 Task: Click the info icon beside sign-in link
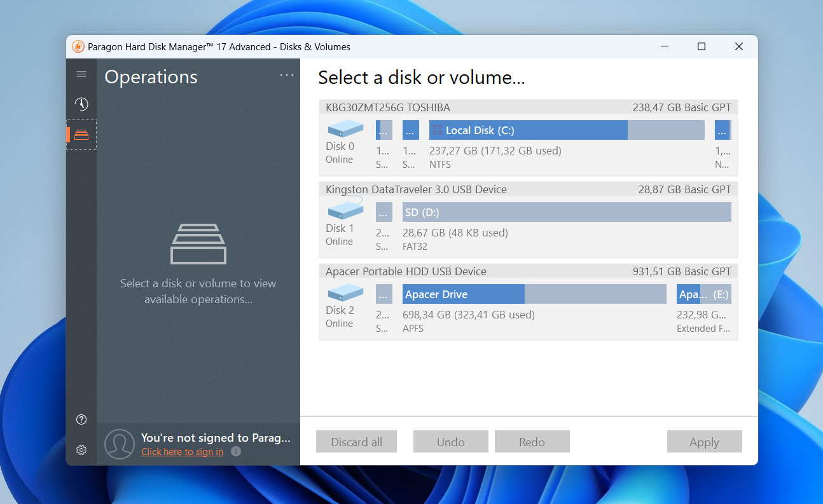pos(236,452)
